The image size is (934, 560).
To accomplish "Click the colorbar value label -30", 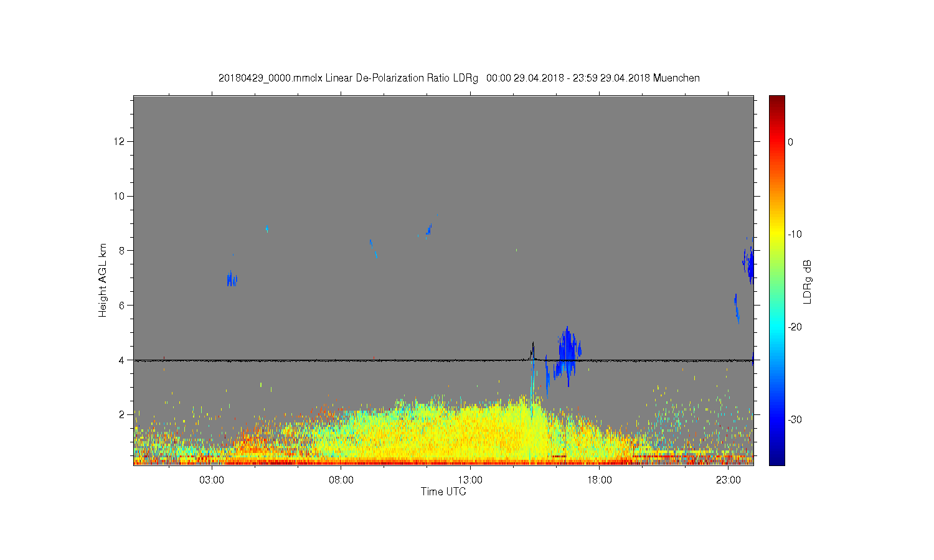I will point(794,420).
